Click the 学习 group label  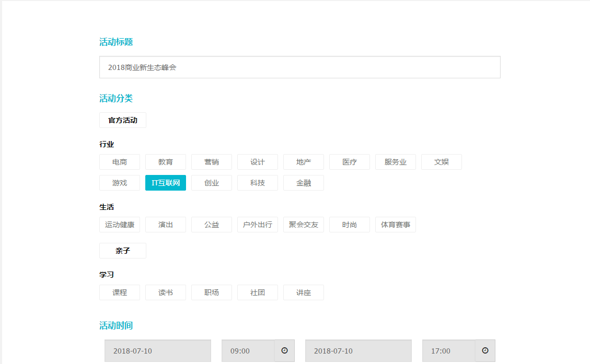tap(107, 275)
